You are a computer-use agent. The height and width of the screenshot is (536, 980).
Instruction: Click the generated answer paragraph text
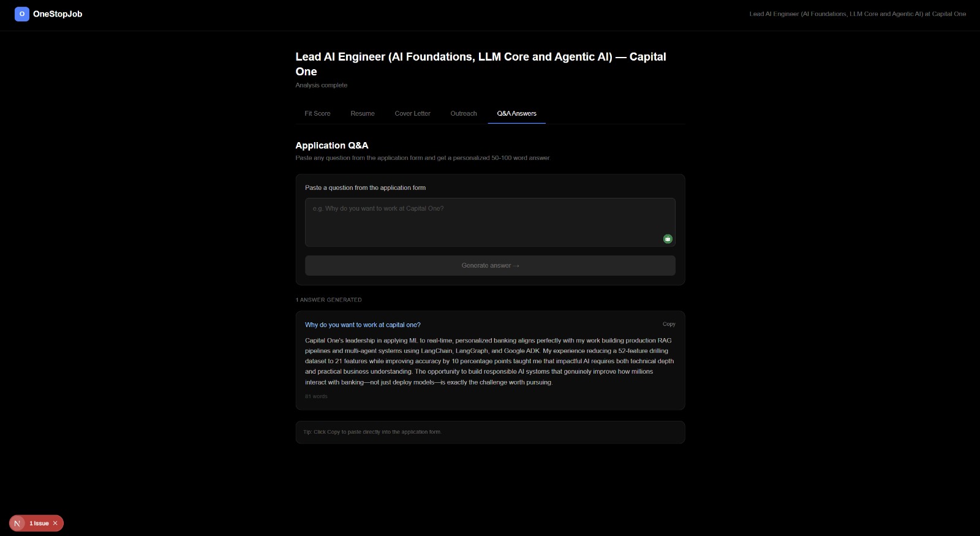pyautogui.click(x=489, y=361)
